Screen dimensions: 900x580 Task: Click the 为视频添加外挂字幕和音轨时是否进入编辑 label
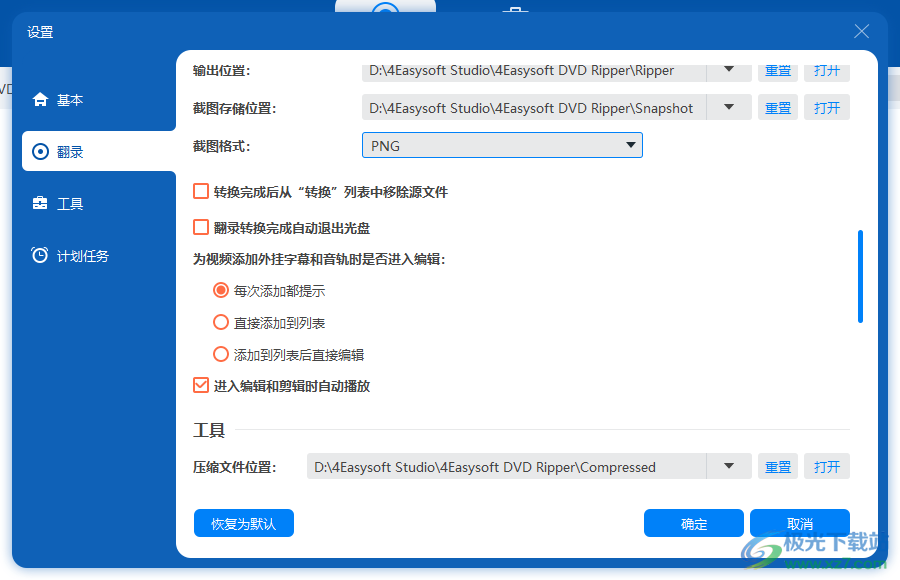(319, 260)
